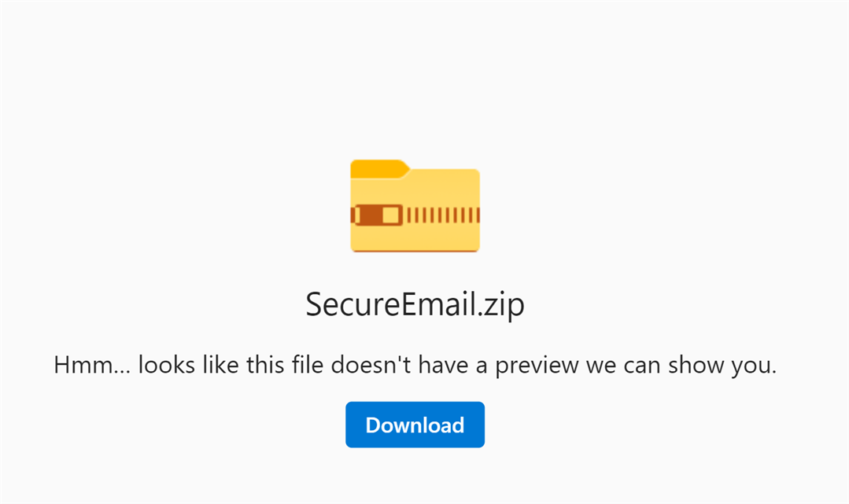
Task: Select the SecureEmail.zip file name text
Action: coord(415,304)
